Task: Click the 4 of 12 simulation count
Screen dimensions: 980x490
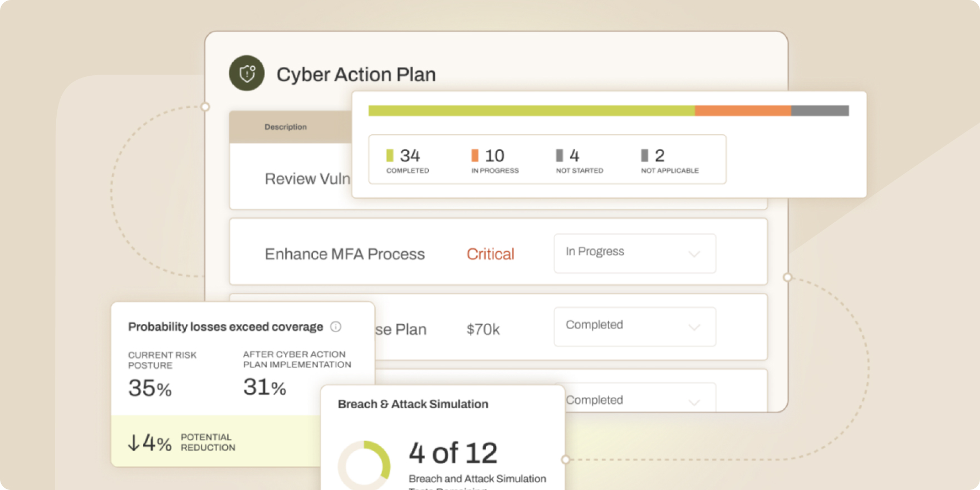Action: (x=453, y=453)
